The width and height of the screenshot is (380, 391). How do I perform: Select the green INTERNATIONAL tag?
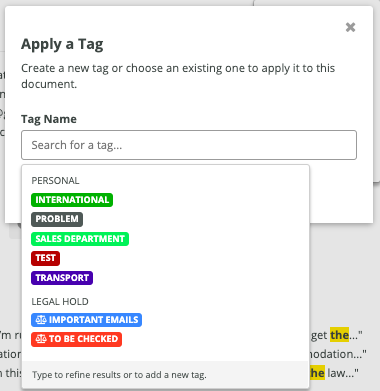pos(72,200)
